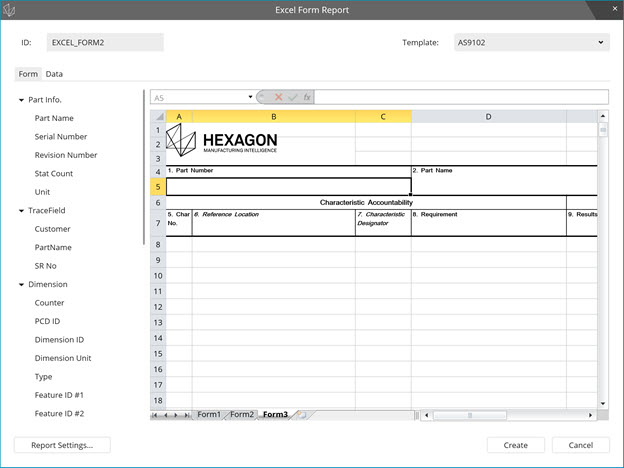Open the Template AS9102 dropdown
Image resolution: width=624 pixels, height=468 pixels.
(x=600, y=43)
